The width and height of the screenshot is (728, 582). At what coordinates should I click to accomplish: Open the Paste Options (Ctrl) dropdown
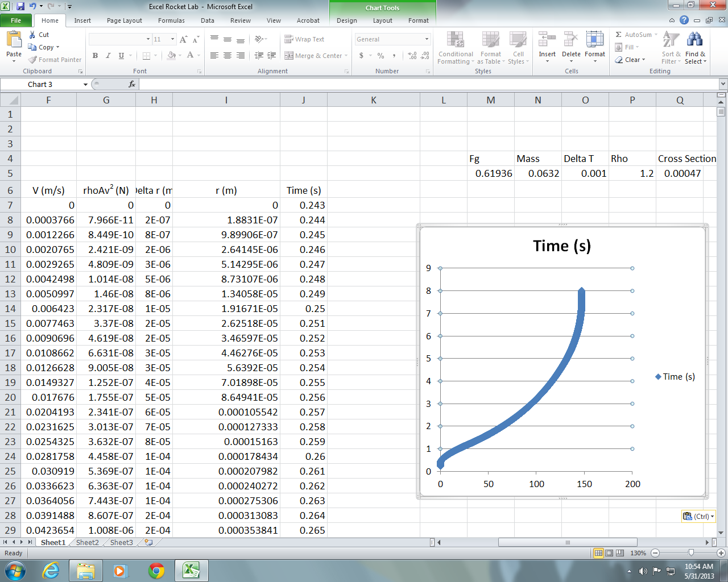(698, 516)
